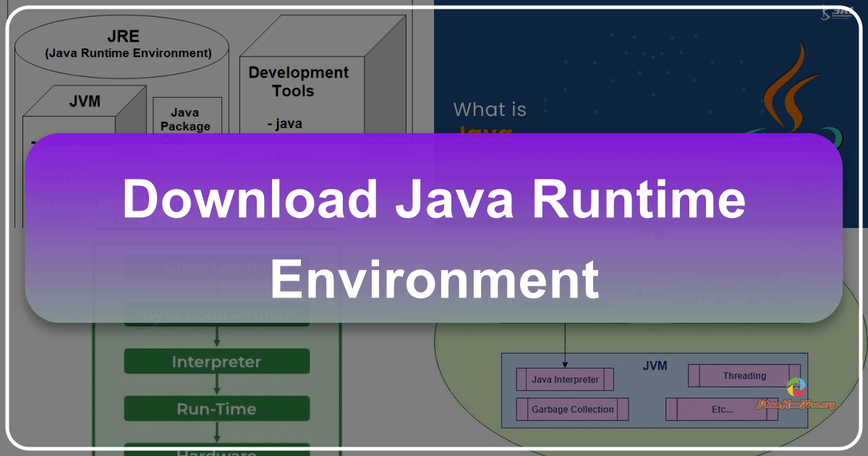Click the 3RI Technologies logo top right
This screenshot has width=868, height=456.
(839, 11)
